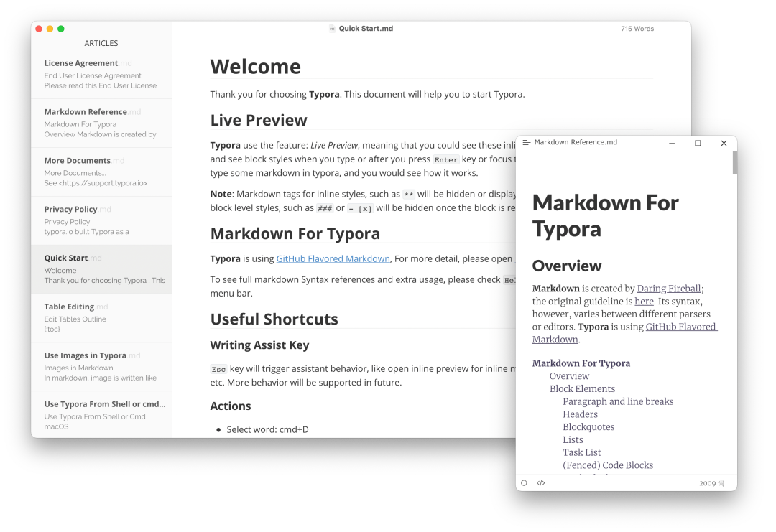This screenshot has width=776, height=532.
Task: Open Table Editing article in sidebar
Action: [x=101, y=318]
